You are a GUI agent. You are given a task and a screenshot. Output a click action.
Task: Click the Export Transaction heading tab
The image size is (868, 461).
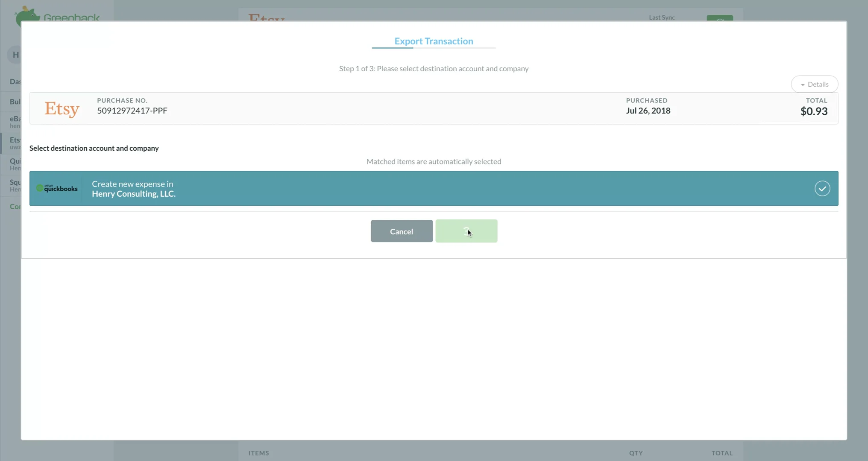click(434, 41)
